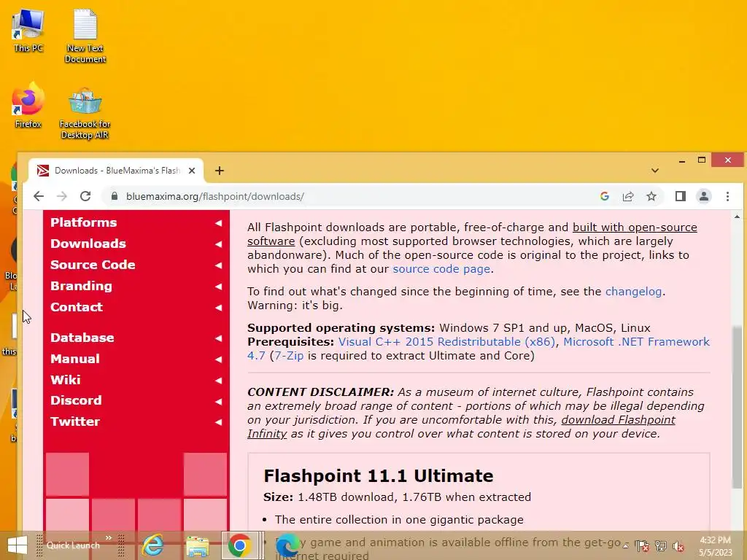Click the arrow beside Manual
The width and height of the screenshot is (747, 560).
click(x=218, y=359)
